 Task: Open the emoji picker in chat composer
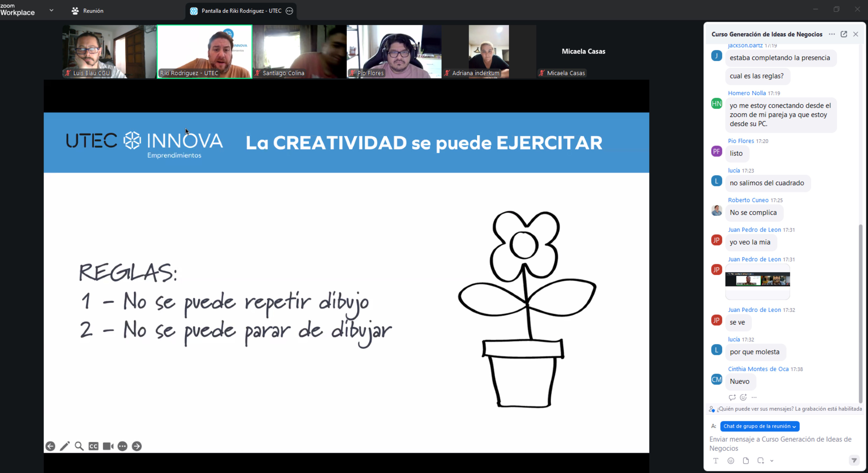click(x=731, y=461)
